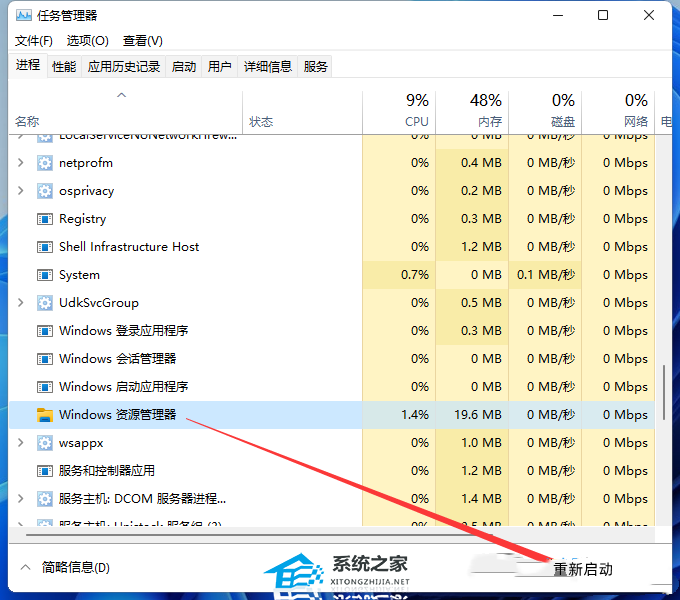Viewport: 680px width, 600px height.
Task: Sort by the 名称 column header
Action: coord(125,113)
